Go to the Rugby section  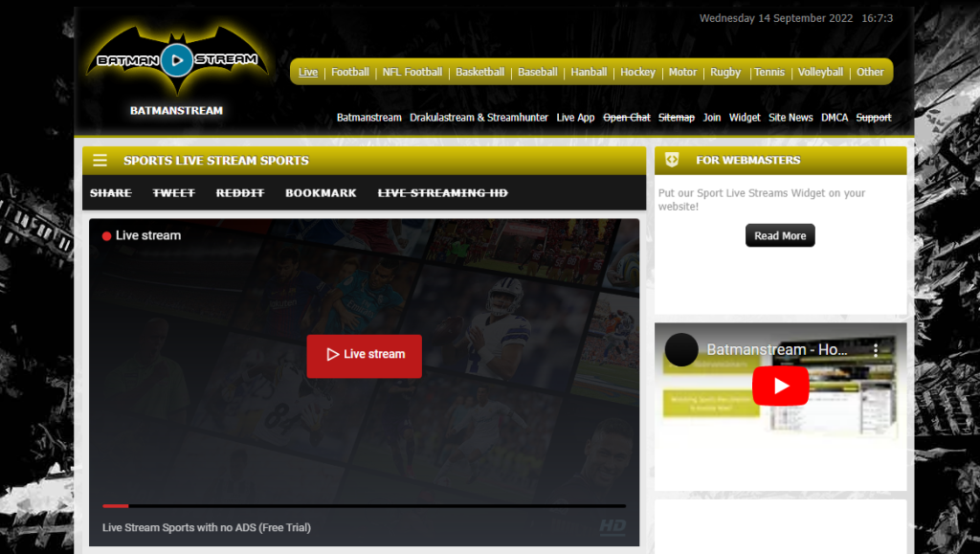pyautogui.click(x=725, y=73)
